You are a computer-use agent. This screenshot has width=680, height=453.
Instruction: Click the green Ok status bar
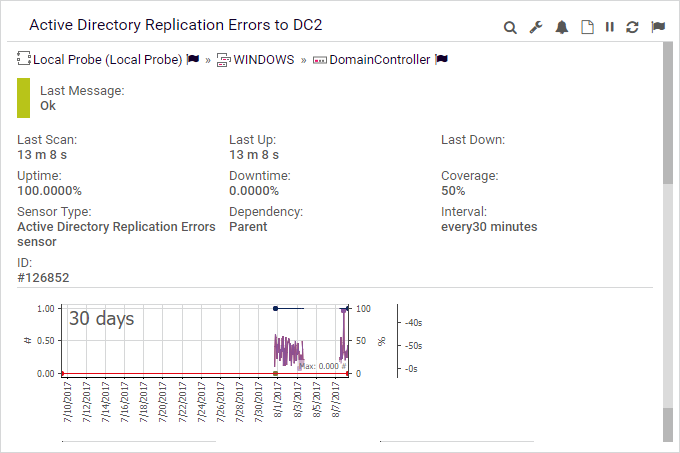tap(24, 98)
